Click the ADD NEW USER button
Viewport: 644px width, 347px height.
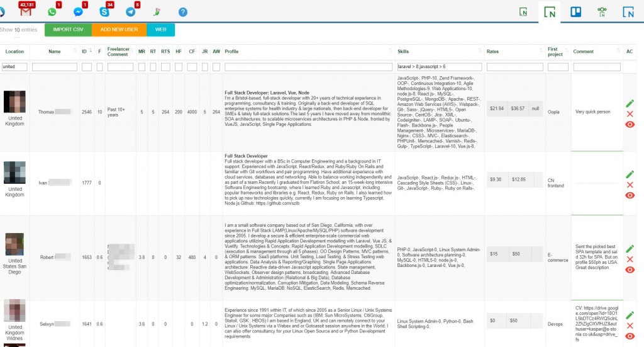tap(119, 30)
